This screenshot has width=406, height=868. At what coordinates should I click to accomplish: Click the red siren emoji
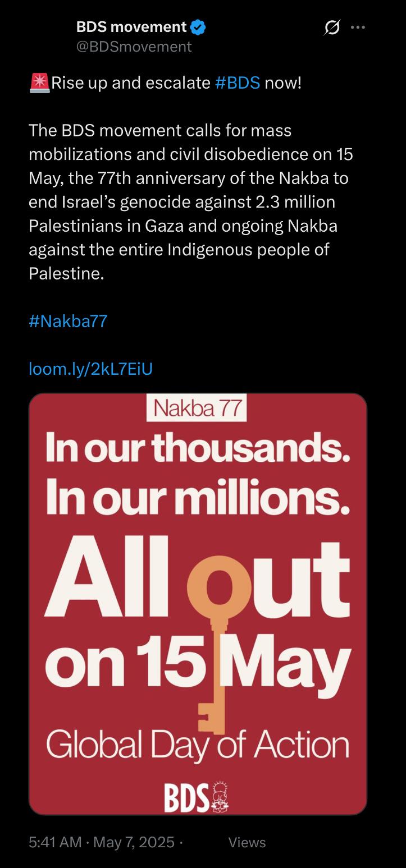point(39,82)
